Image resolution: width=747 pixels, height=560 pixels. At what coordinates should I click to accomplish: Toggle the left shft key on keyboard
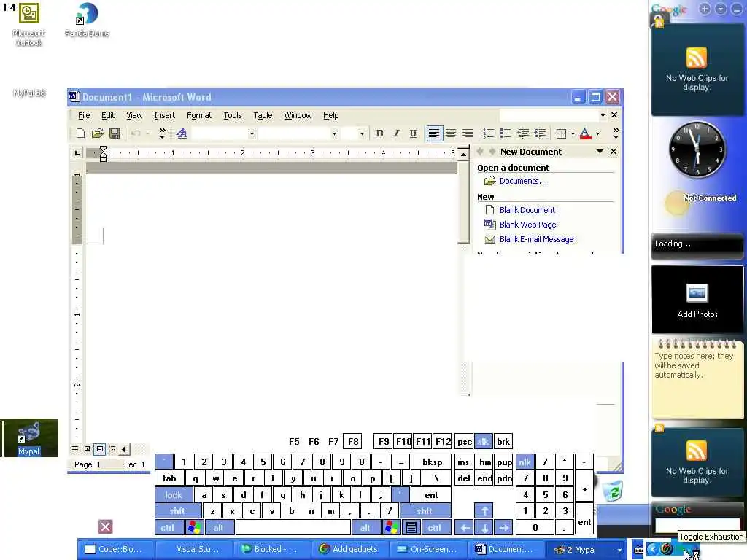178,510
